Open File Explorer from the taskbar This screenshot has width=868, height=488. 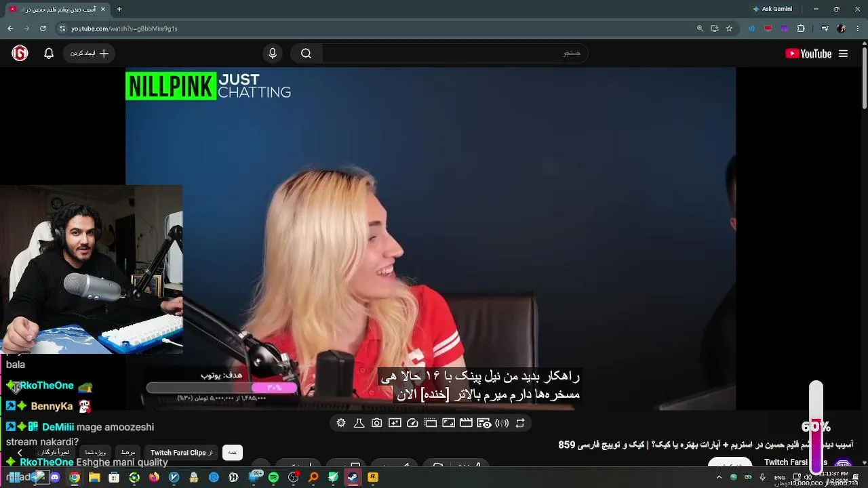tap(94, 477)
